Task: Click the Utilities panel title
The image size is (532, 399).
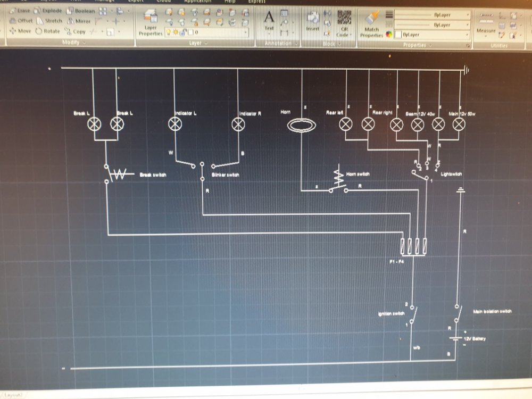Action: point(499,45)
